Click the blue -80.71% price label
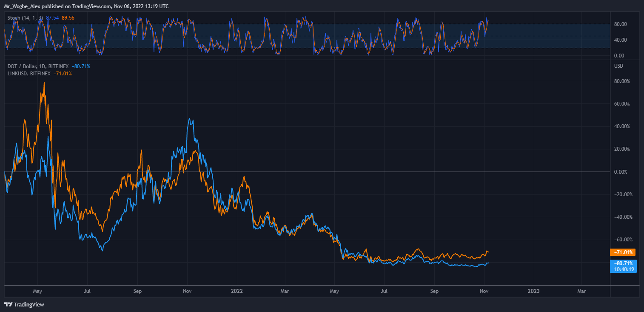 623,263
